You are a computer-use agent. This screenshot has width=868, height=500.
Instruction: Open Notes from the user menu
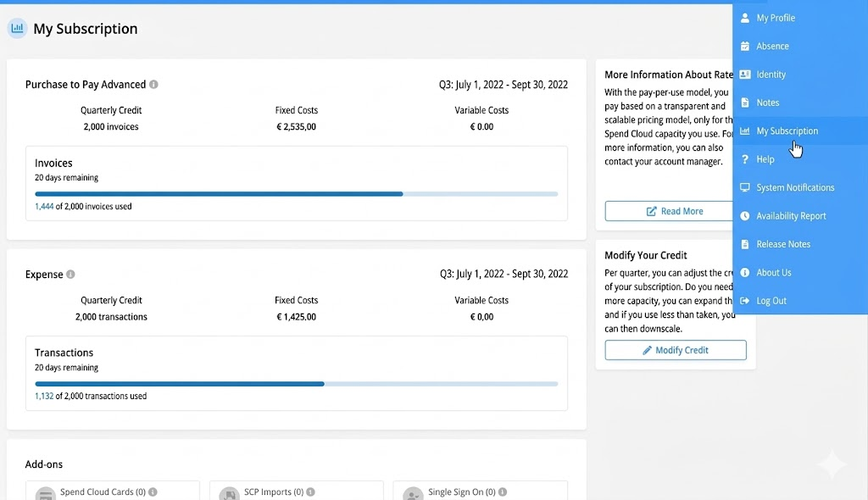767,103
